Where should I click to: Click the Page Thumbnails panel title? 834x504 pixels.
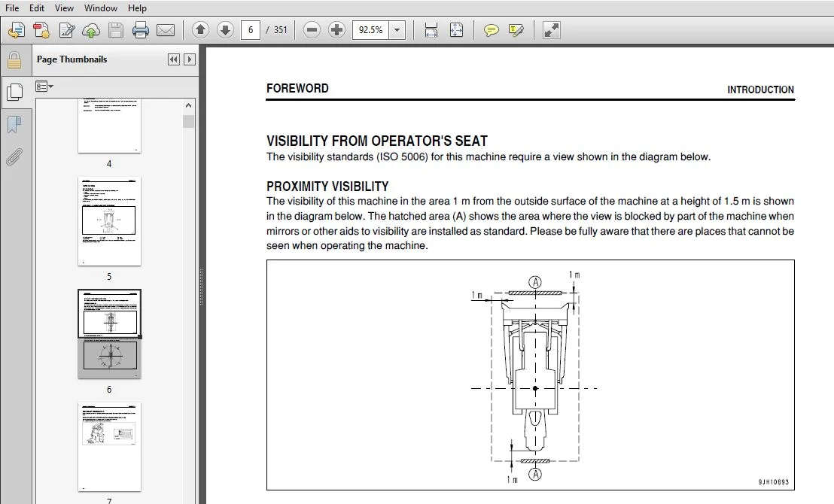(x=72, y=59)
